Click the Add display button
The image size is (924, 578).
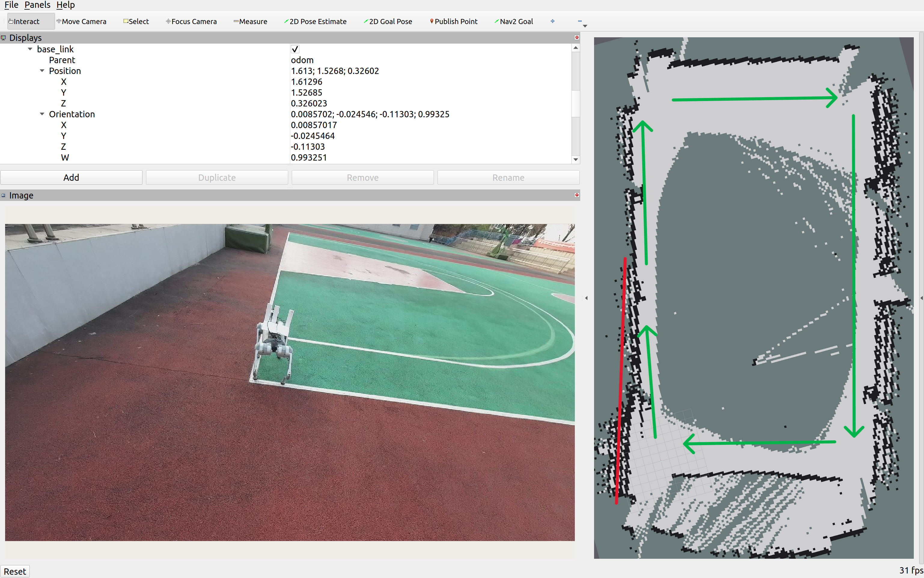point(72,177)
